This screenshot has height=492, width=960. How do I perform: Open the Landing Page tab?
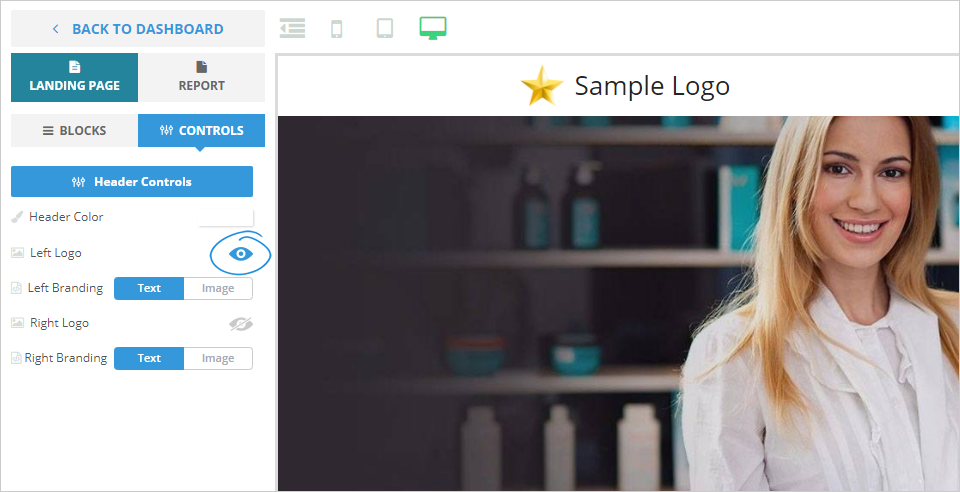(x=75, y=77)
